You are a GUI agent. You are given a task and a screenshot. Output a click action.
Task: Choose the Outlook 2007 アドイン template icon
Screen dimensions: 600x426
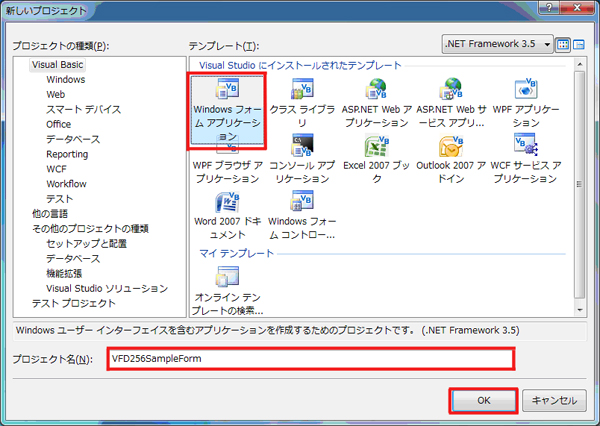451,145
